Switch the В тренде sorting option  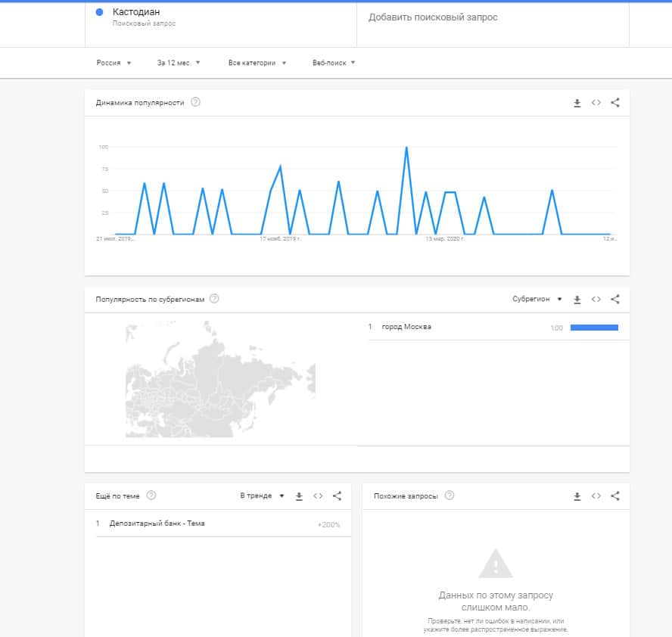click(262, 496)
